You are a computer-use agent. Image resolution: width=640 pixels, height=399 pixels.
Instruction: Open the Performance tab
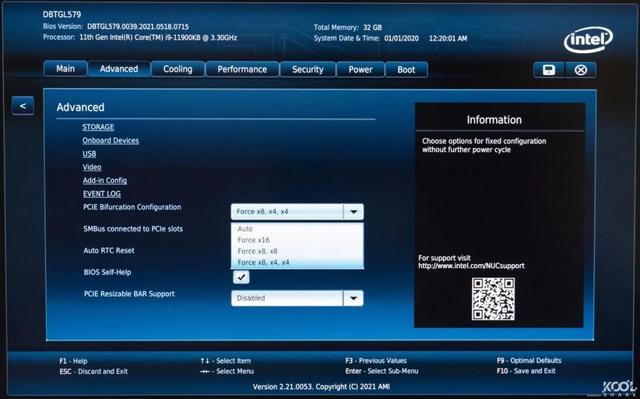coord(242,69)
